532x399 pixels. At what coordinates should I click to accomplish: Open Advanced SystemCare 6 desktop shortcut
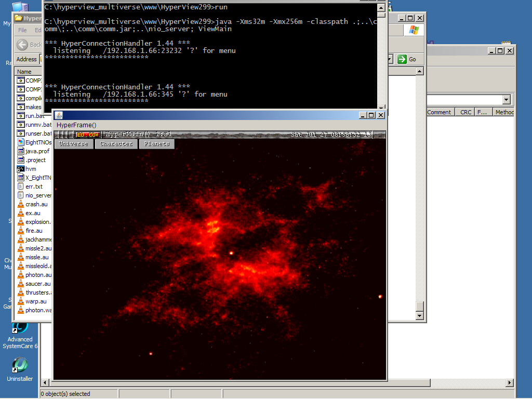pos(20,335)
